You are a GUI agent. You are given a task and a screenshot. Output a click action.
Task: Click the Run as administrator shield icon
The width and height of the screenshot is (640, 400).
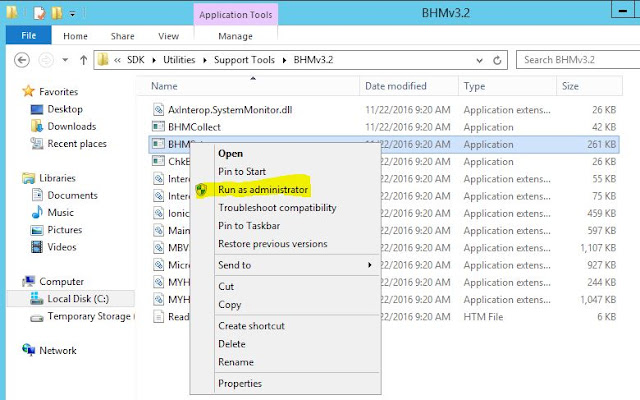[x=201, y=189]
